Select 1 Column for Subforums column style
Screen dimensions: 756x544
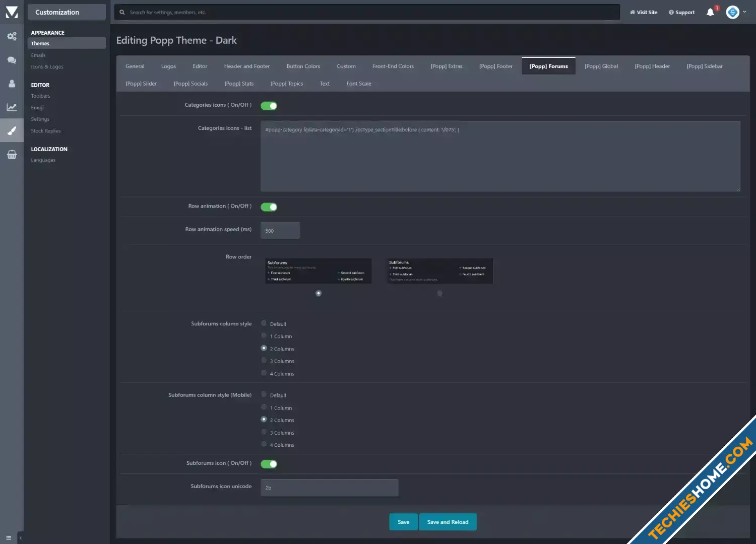[x=264, y=335]
